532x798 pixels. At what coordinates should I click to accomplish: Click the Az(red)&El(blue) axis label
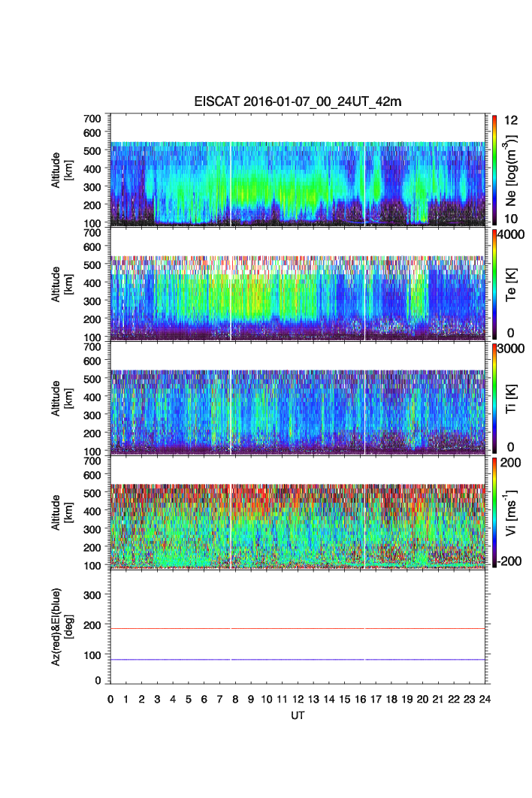62,627
